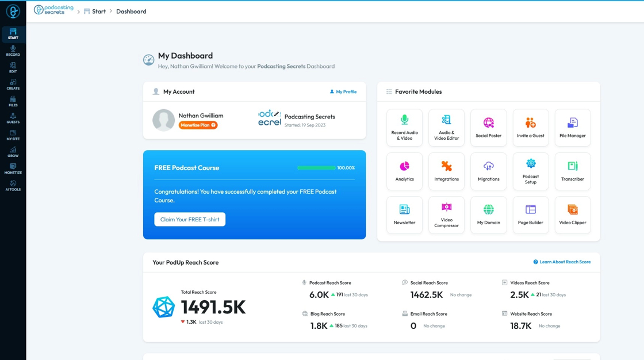Click Nathan Gwilliam's profile avatar
The width and height of the screenshot is (644, 360).
(x=163, y=120)
